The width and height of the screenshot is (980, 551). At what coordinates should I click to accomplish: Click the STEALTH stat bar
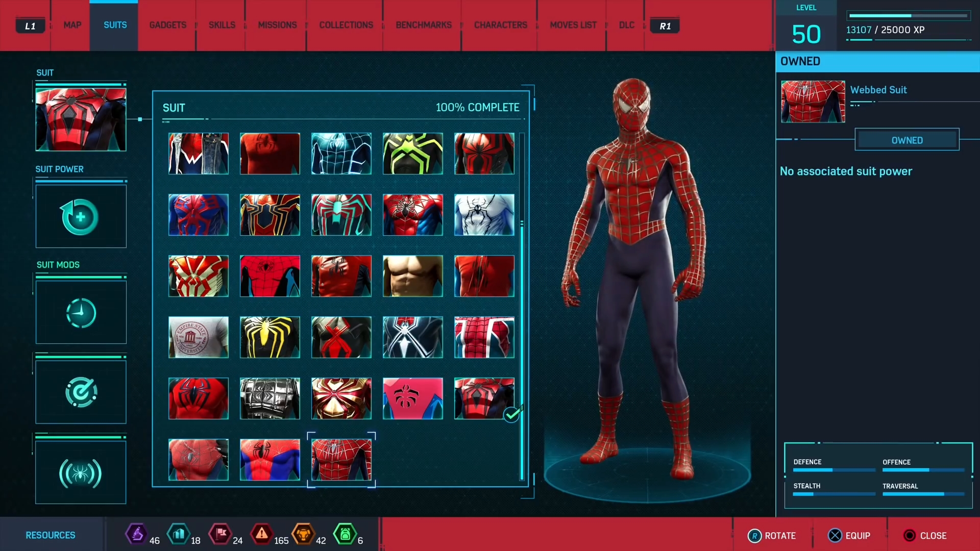point(834,494)
